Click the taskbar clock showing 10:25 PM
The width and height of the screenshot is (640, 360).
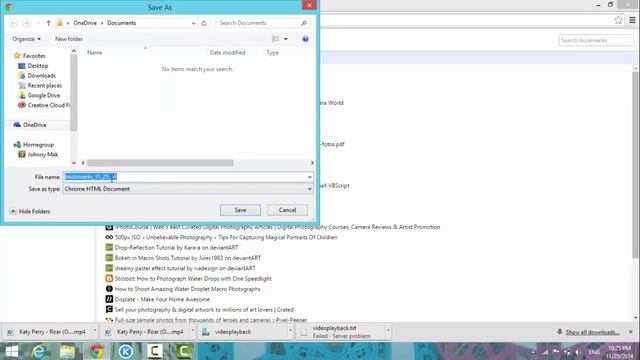coord(620,352)
